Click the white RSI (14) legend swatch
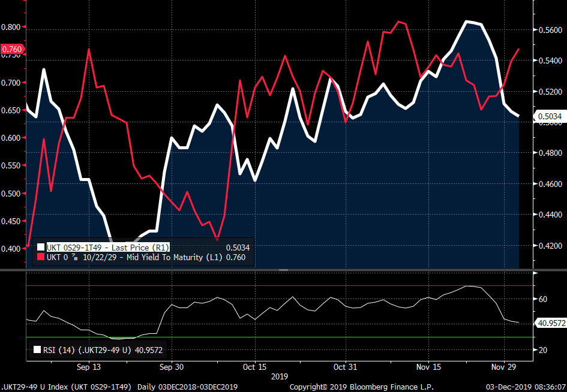 (x=38, y=350)
